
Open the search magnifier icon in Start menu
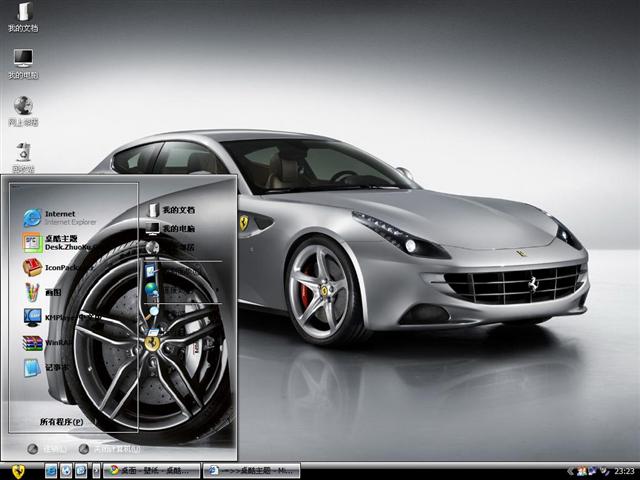(152, 313)
